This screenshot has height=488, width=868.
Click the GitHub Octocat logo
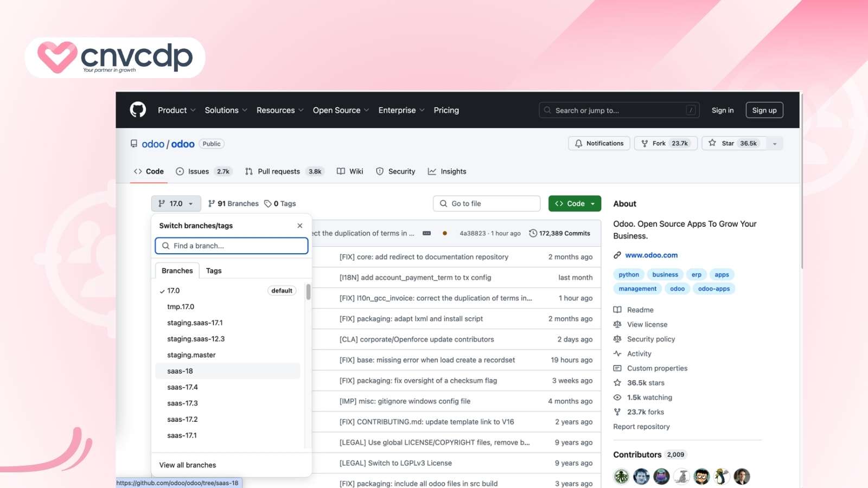point(138,110)
